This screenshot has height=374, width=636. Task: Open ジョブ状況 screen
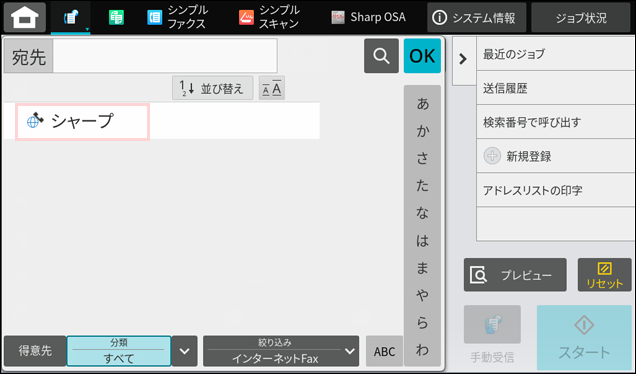pos(581,17)
